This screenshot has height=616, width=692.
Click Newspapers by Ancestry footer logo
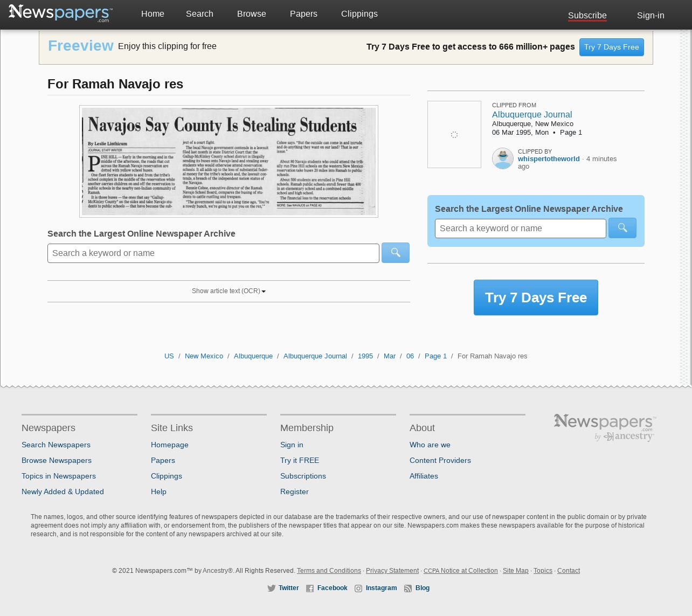click(605, 428)
